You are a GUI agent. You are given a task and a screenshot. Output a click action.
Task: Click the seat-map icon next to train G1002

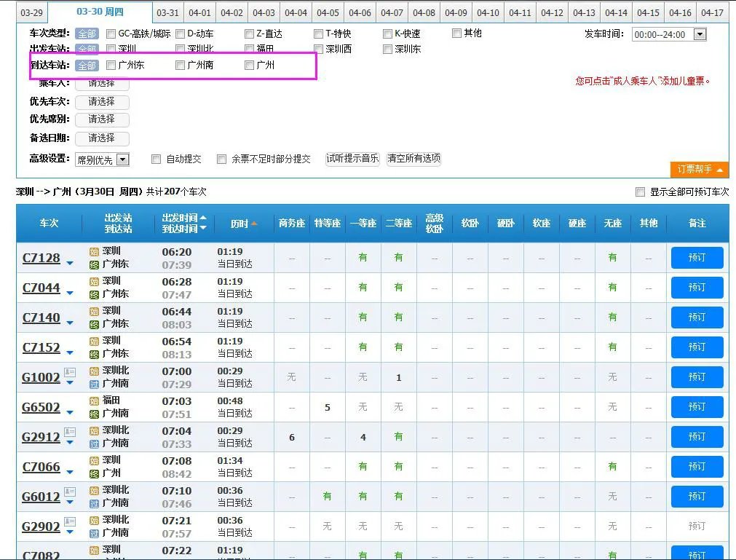click(70, 371)
